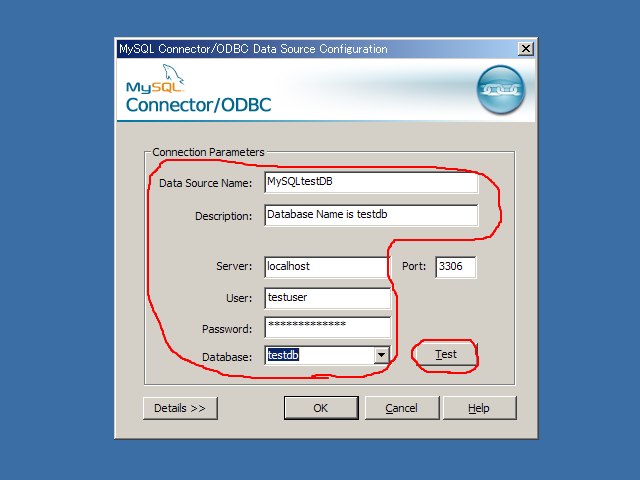Image resolution: width=640 pixels, height=480 pixels.
Task: Click the User label
Action: point(239,298)
